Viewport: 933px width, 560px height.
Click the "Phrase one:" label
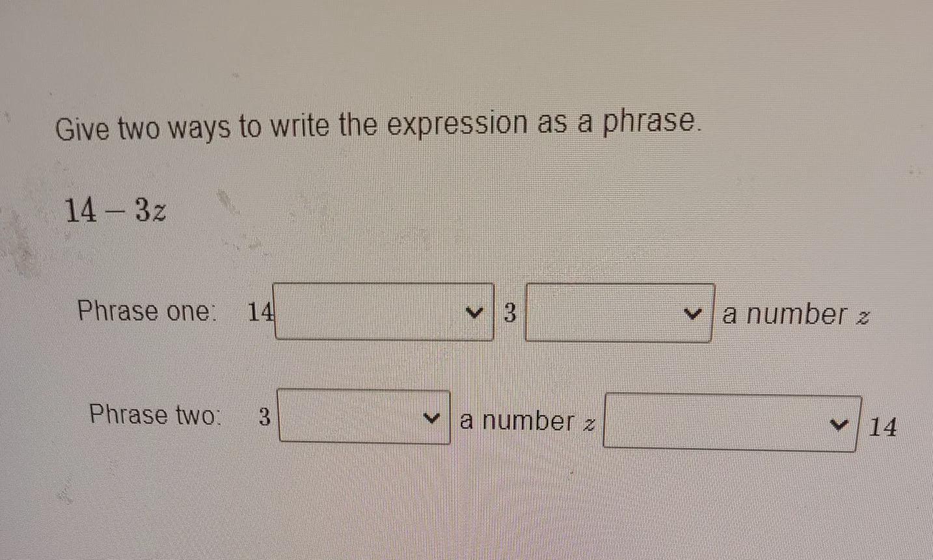tap(145, 311)
